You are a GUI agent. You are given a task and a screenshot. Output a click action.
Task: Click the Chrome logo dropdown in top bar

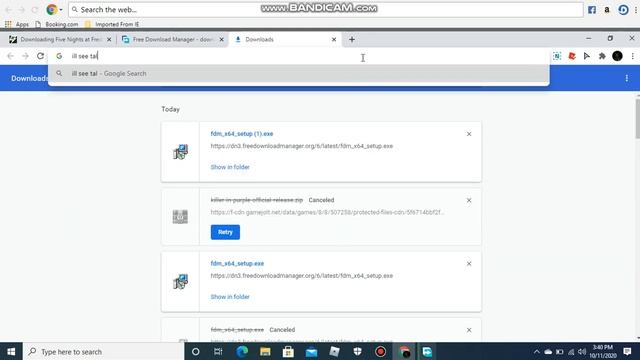coord(54,9)
